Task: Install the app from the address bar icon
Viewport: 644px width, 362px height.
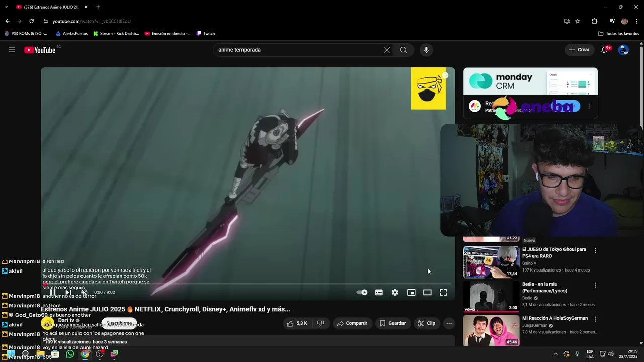Action: click(x=567, y=21)
